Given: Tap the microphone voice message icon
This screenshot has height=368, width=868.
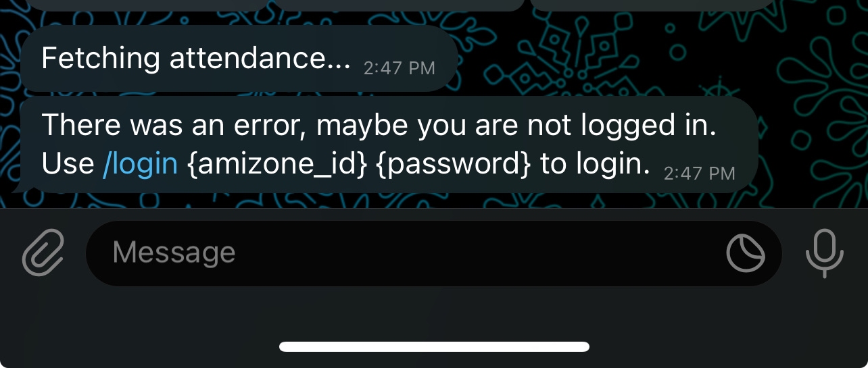Looking at the screenshot, I should (825, 253).
